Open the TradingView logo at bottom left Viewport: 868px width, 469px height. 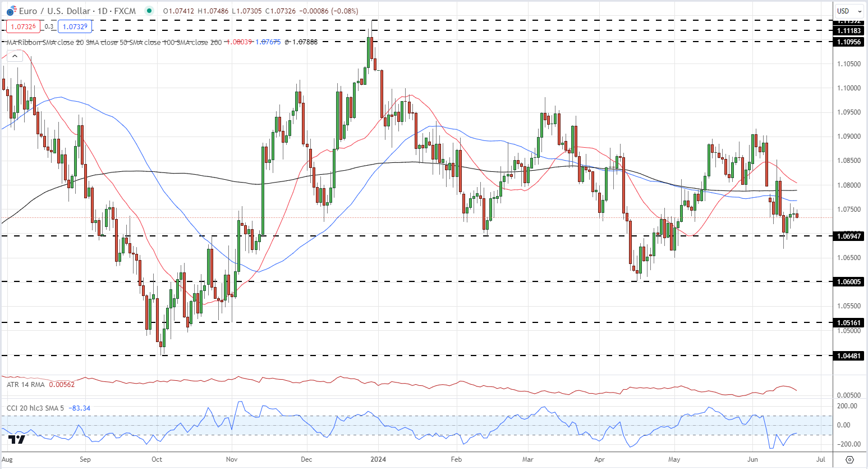[17, 439]
